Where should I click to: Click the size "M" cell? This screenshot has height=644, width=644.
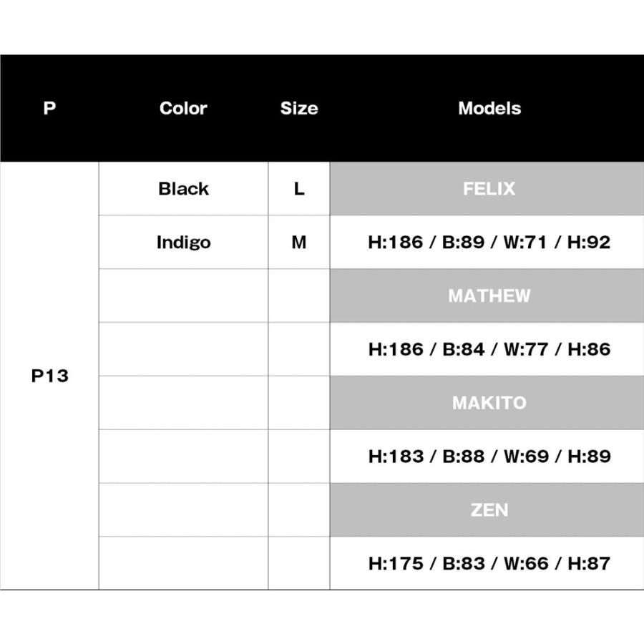pos(299,243)
